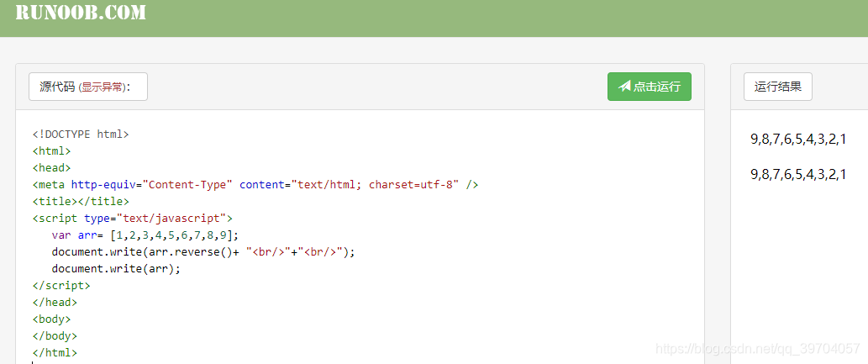Run code with 点击运行 button

pos(650,87)
